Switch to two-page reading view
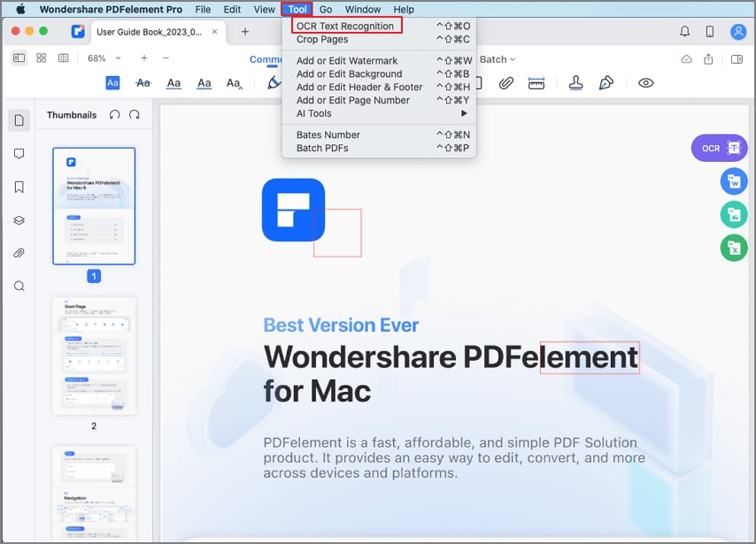Screen dimensions: 756x544 tap(63, 57)
